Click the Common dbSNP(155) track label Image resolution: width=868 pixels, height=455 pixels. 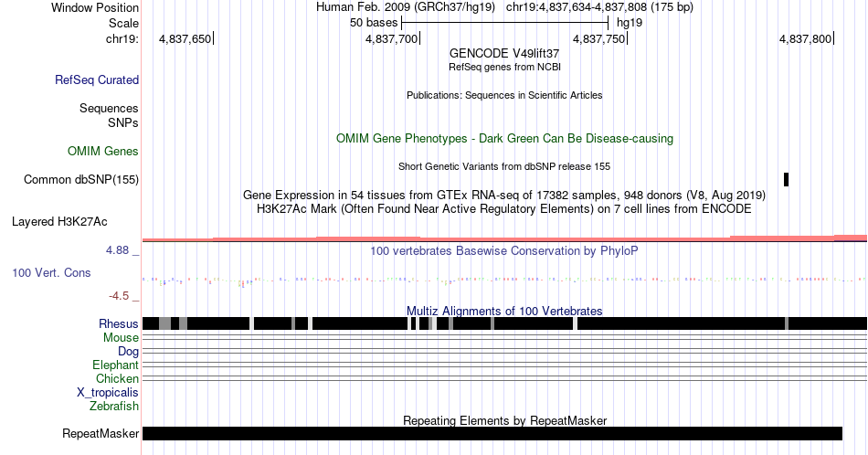pos(81,179)
